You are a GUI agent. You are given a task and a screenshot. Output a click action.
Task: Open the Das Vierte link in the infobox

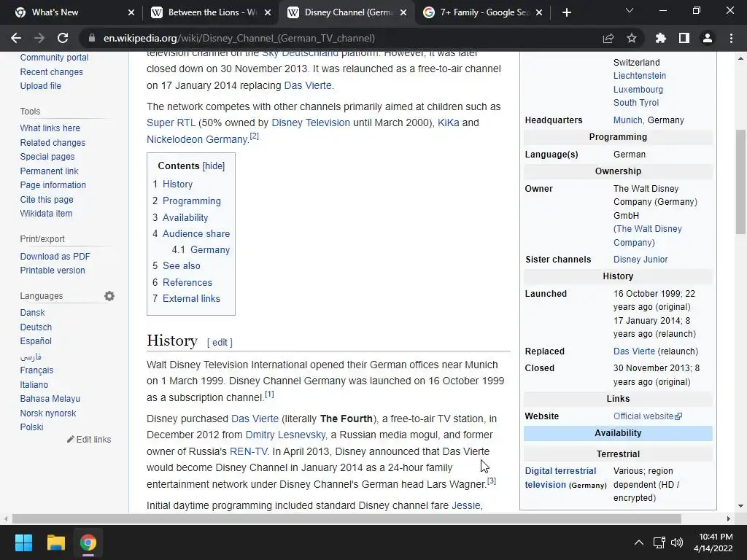point(634,351)
